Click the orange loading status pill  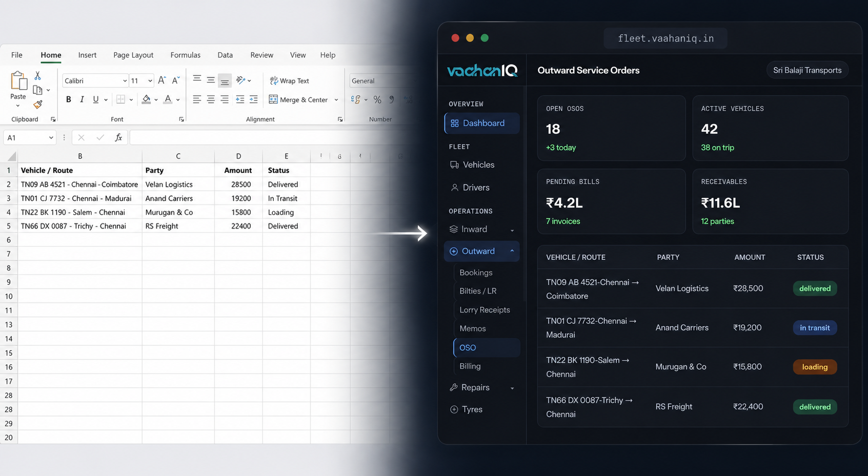[x=815, y=367]
